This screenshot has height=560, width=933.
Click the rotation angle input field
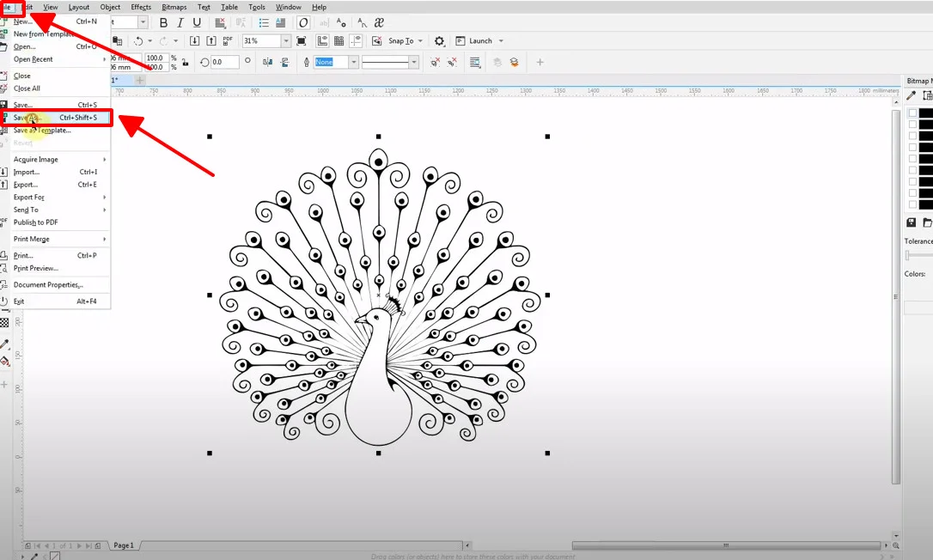[x=225, y=62]
